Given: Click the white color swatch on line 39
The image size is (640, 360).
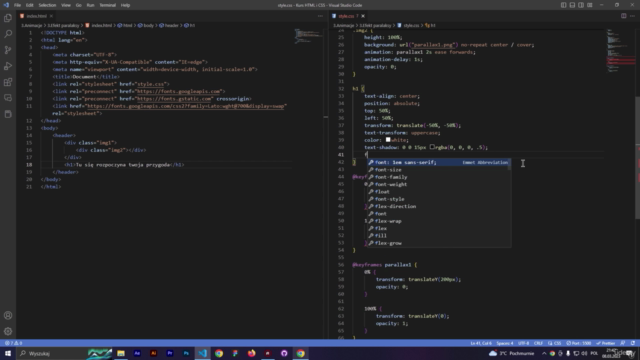Looking at the screenshot, I should click(x=388, y=140).
